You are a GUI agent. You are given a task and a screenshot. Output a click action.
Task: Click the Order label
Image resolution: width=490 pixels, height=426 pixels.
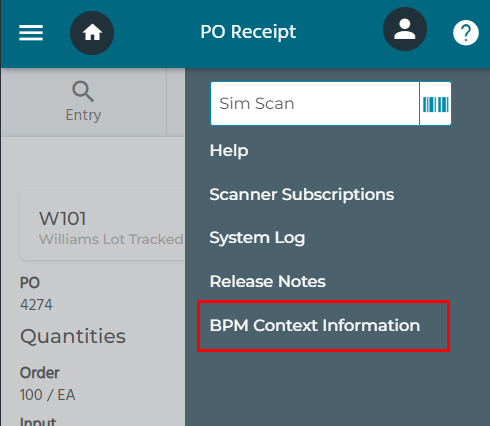pos(39,373)
